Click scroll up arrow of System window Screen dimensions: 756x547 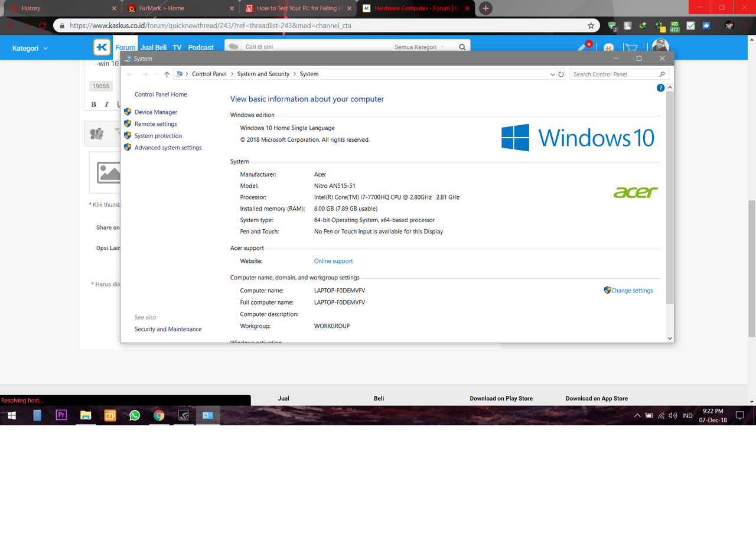tap(670, 87)
